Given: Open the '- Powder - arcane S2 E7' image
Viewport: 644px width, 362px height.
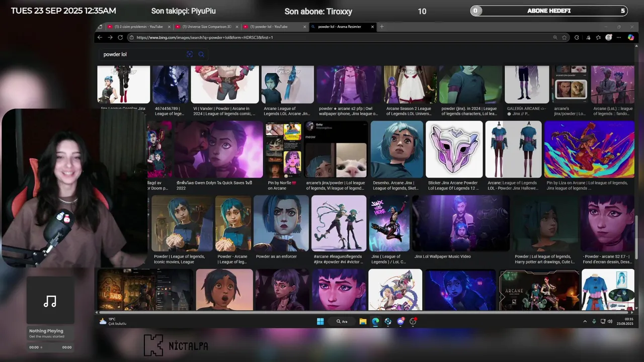Looking at the screenshot, I should tap(607, 223).
